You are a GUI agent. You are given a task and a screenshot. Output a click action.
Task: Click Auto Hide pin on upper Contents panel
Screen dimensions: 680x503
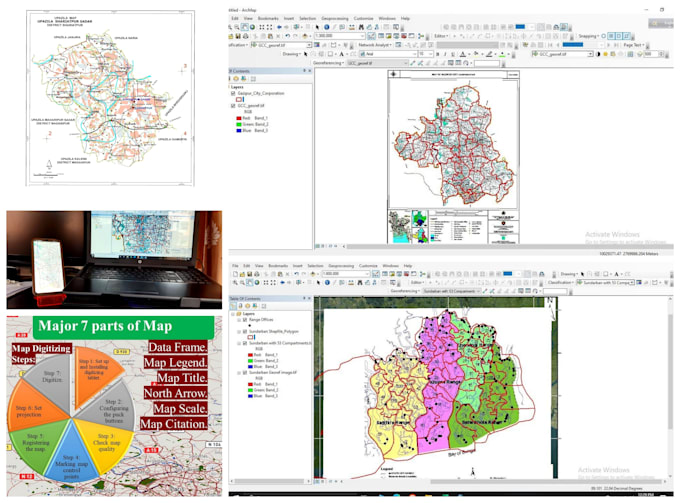(304, 71)
